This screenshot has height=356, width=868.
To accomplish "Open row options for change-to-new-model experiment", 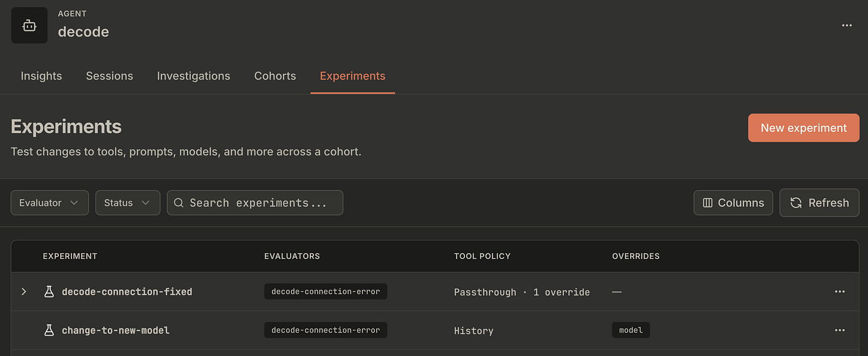I will (839, 330).
